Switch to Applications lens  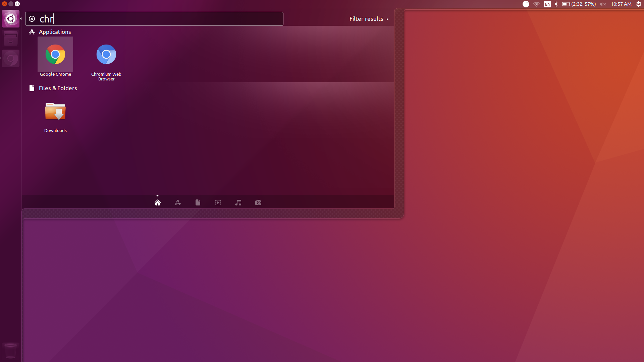[178, 202]
